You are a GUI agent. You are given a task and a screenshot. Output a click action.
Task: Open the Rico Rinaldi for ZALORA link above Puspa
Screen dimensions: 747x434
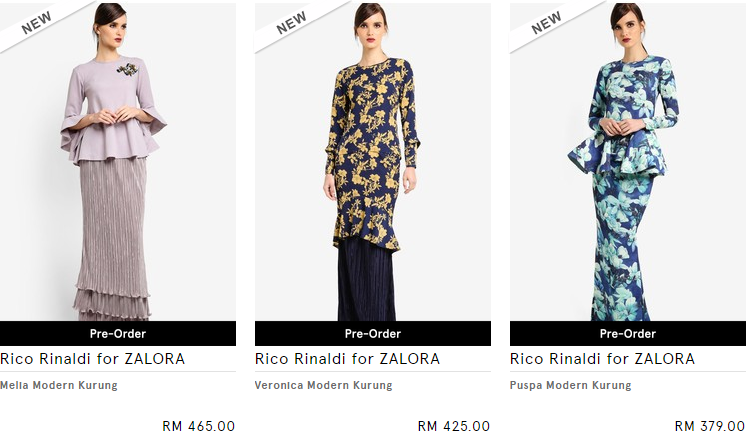coord(602,359)
